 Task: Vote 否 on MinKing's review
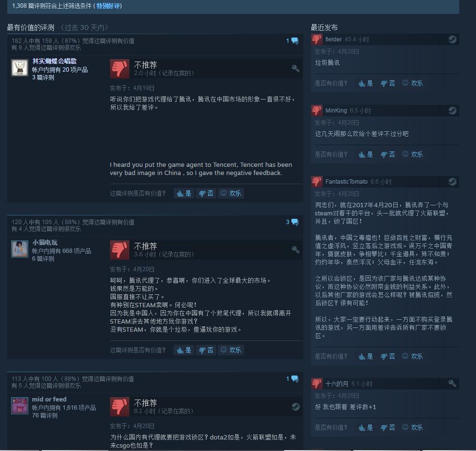[x=388, y=154]
